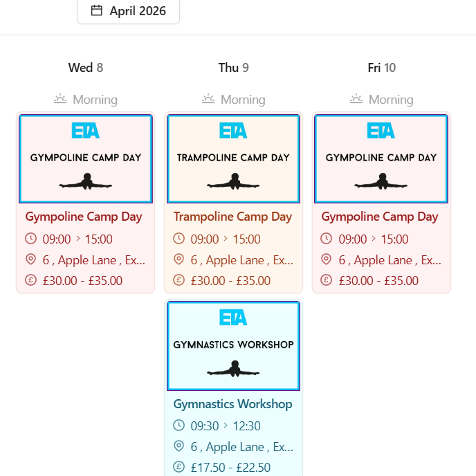Click the clock icon on Gymnastics Workshop card
The image size is (476, 476).
178,425
